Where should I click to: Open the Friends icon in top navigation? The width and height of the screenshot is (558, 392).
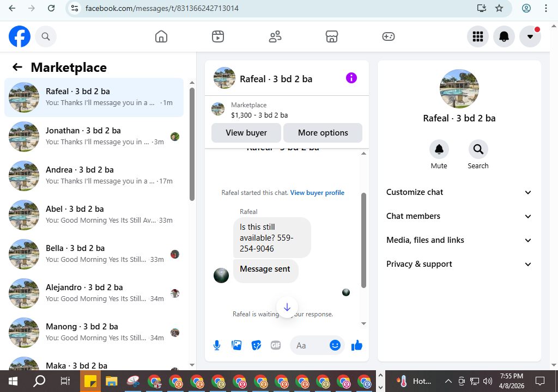coord(275,36)
